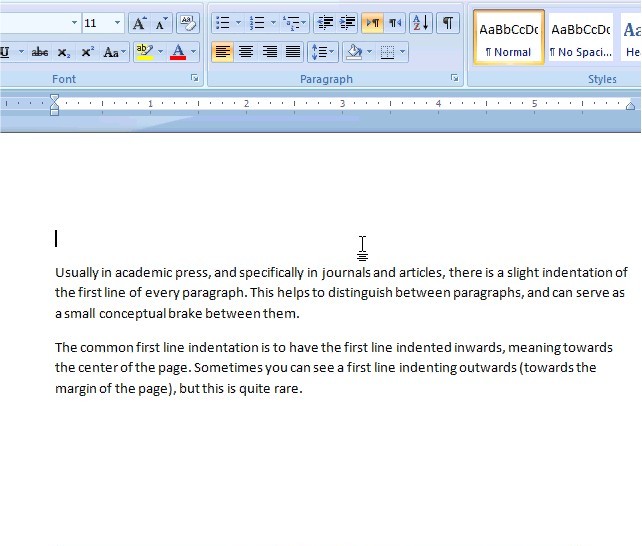
Task: Align text left
Action: [223, 52]
